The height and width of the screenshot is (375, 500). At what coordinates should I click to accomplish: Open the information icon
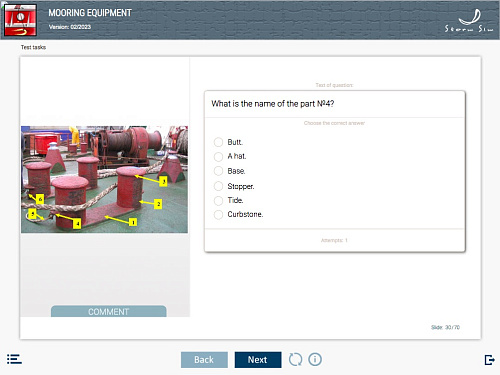pos(315,359)
